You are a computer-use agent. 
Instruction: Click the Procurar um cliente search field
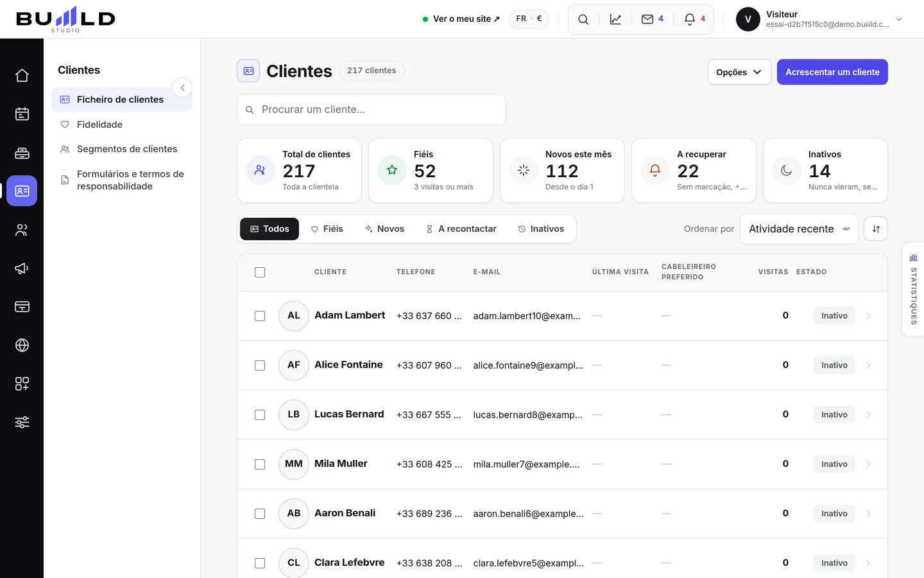pyautogui.click(x=372, y=110)
